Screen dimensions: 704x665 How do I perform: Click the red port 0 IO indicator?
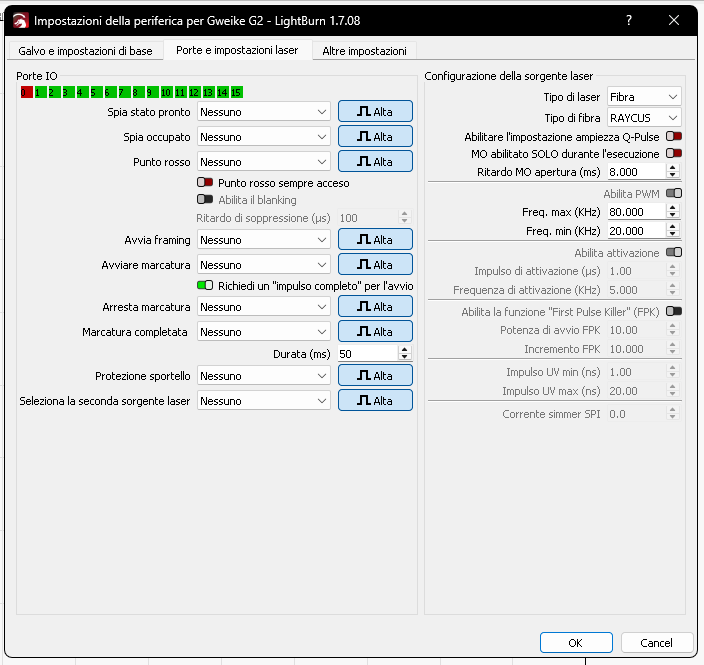[x=25, y=92]
